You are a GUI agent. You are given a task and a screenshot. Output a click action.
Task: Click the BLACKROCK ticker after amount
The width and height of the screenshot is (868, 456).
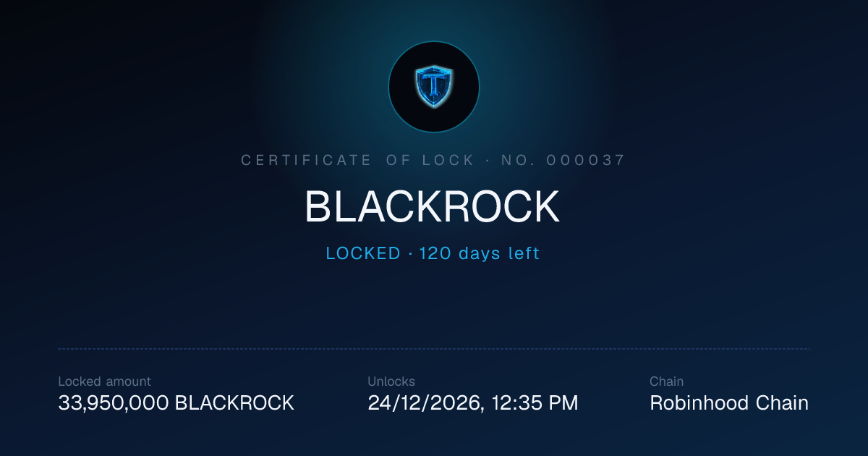pyautogui.click(x=234, y=403)
